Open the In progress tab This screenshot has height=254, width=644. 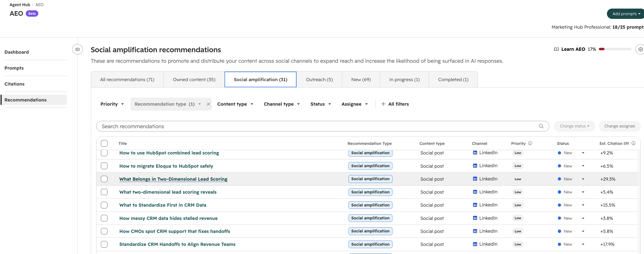(404, 80)
